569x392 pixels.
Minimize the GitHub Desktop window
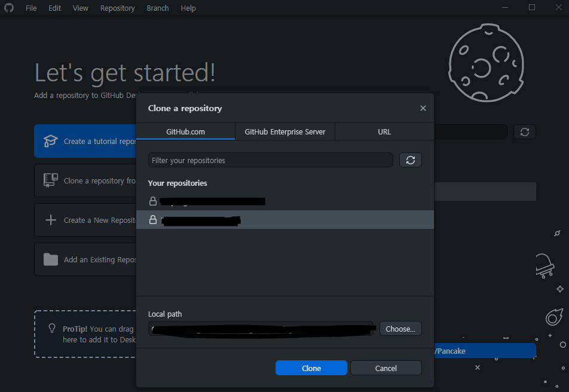505,8
